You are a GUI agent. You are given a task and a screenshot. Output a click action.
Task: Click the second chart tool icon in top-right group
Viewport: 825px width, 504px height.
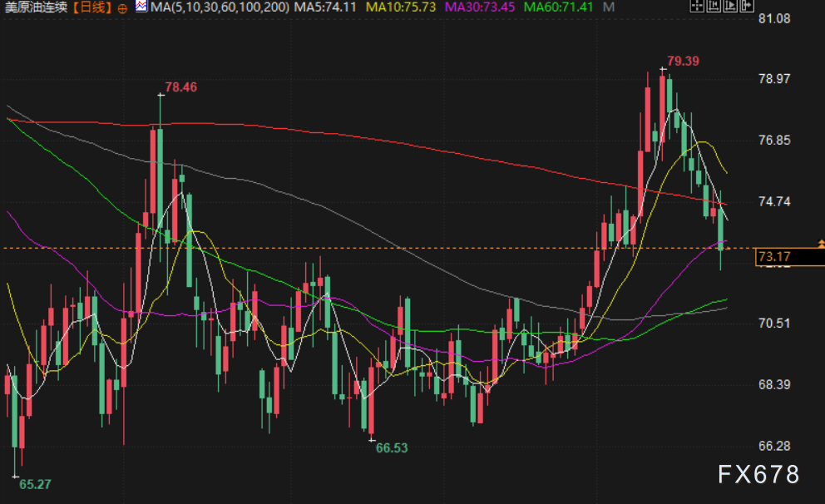712,7
